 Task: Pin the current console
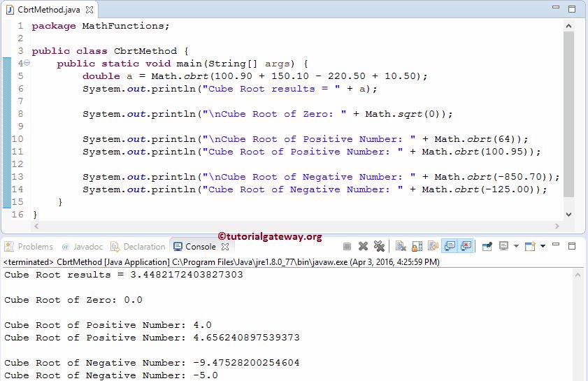pyautogui.click(x=487, y=246)
